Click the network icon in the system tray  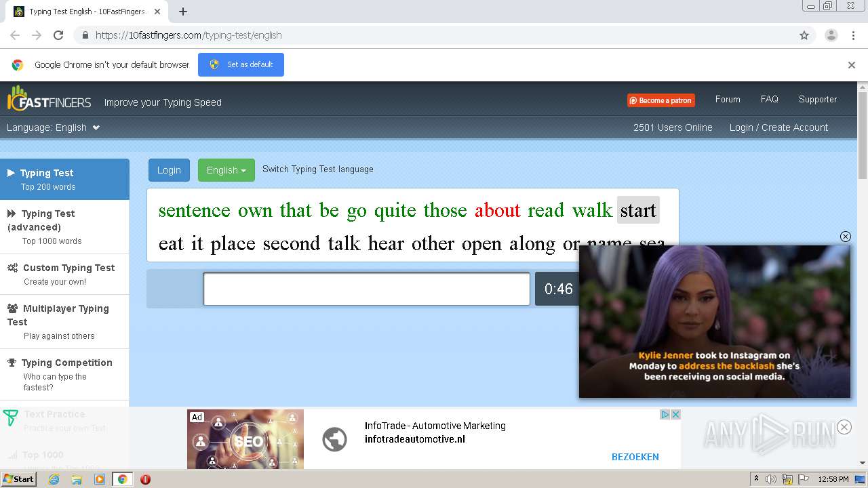click(x=787, y=479)
